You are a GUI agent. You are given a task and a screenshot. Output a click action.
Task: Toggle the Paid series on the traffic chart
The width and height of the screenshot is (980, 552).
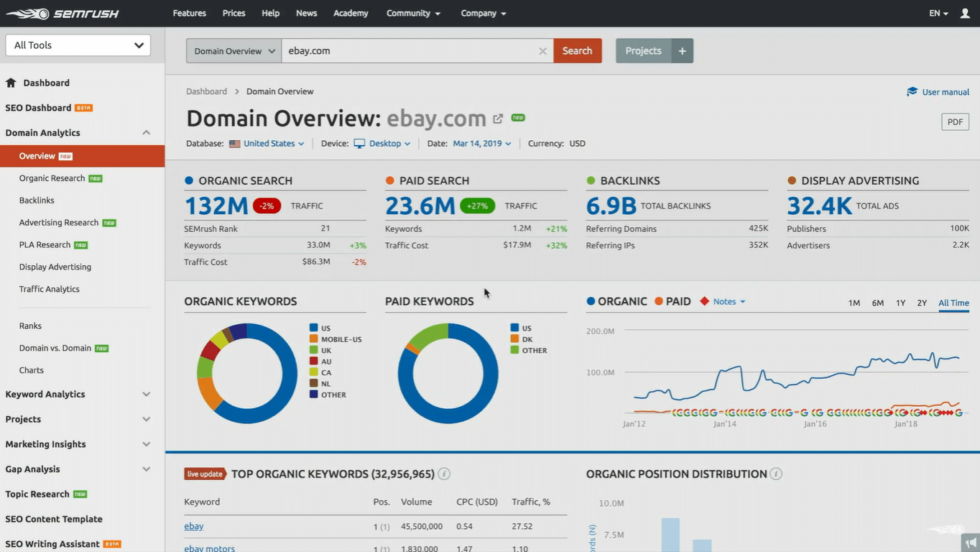[x=672, y=301]
